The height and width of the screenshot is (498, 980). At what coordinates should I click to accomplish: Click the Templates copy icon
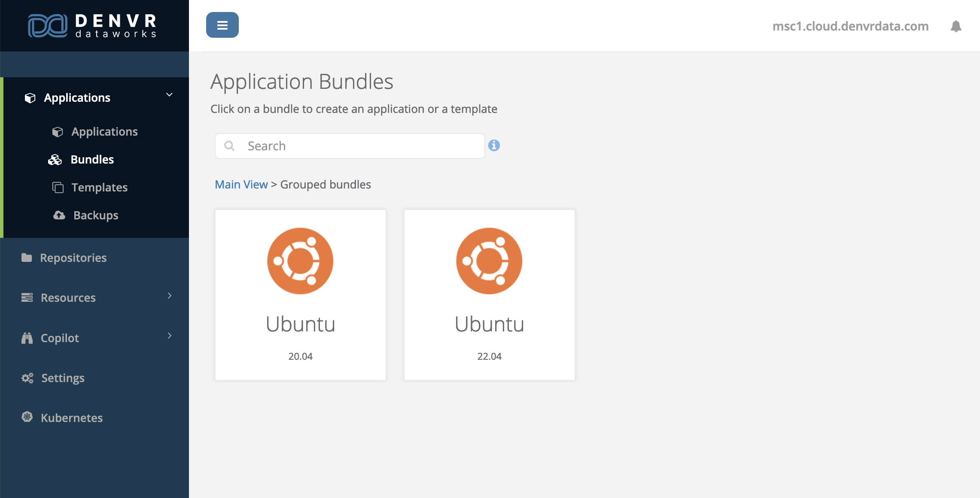click(x=58, y=188)
